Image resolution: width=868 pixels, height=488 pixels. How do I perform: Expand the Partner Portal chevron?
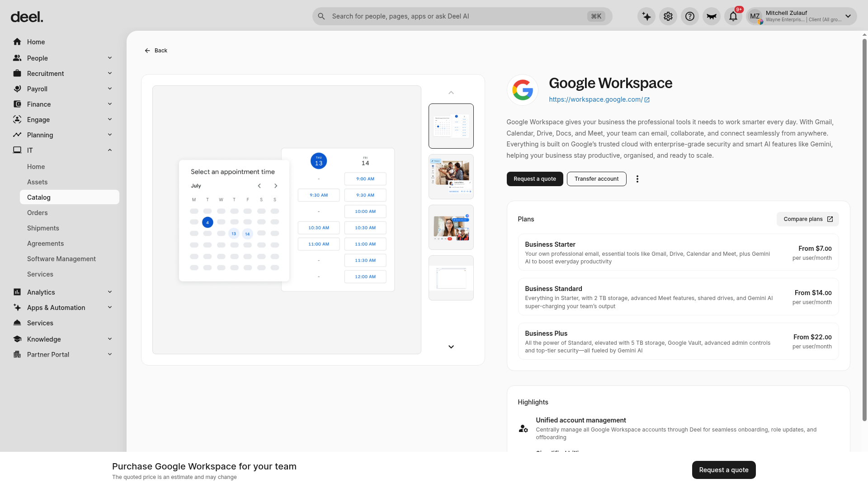pos(110,354)
